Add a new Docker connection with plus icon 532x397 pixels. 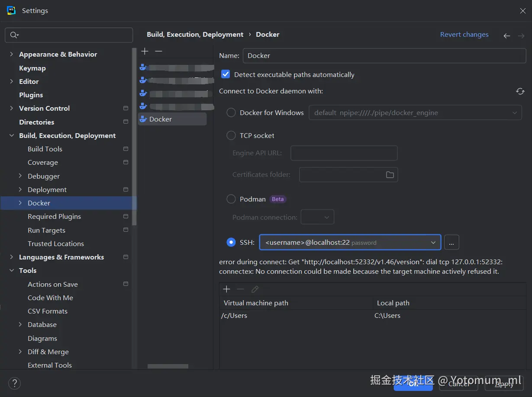[145, 51]
